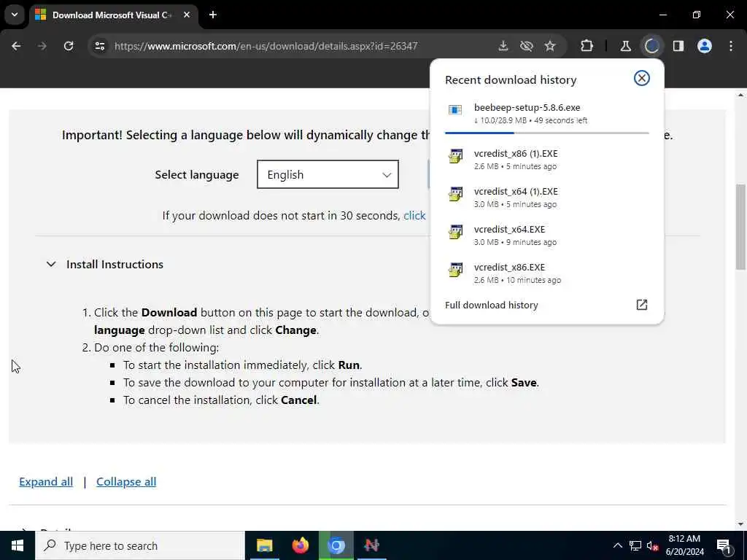Reload the Microsoft download page
The image size is (747, 560).
pyautogui.click(x=69, y=46)
